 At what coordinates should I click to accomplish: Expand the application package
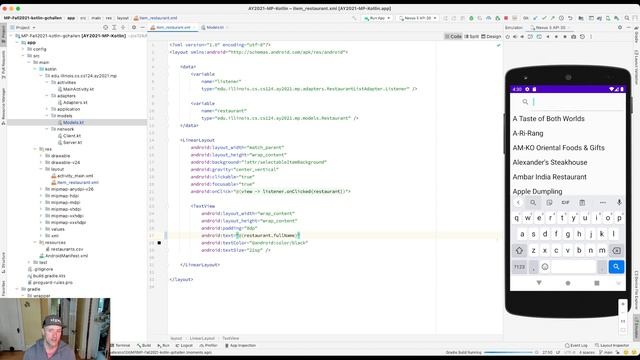[x=47, y=109]
